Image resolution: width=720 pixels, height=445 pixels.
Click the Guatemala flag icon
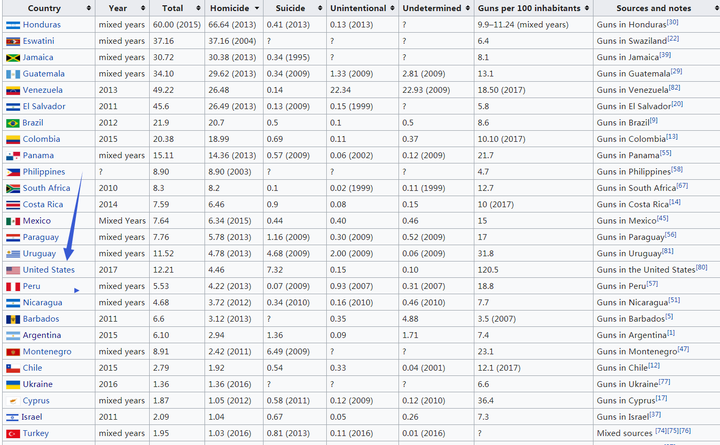[x=13, y=74]
